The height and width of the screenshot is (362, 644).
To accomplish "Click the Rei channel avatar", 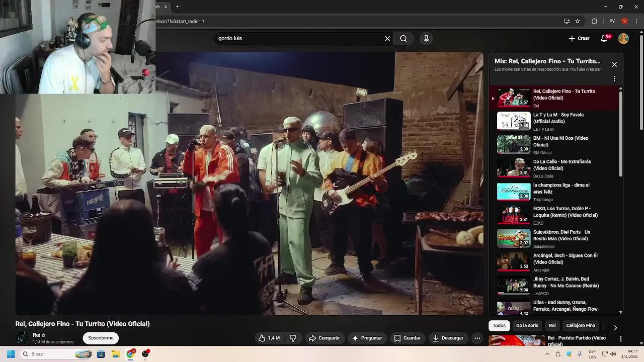I will 22,338.
